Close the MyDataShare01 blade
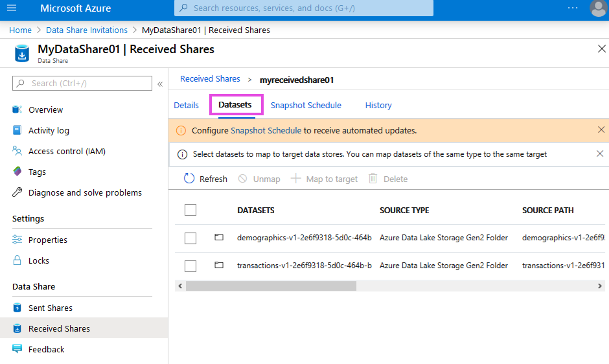 tap(602, 49)
